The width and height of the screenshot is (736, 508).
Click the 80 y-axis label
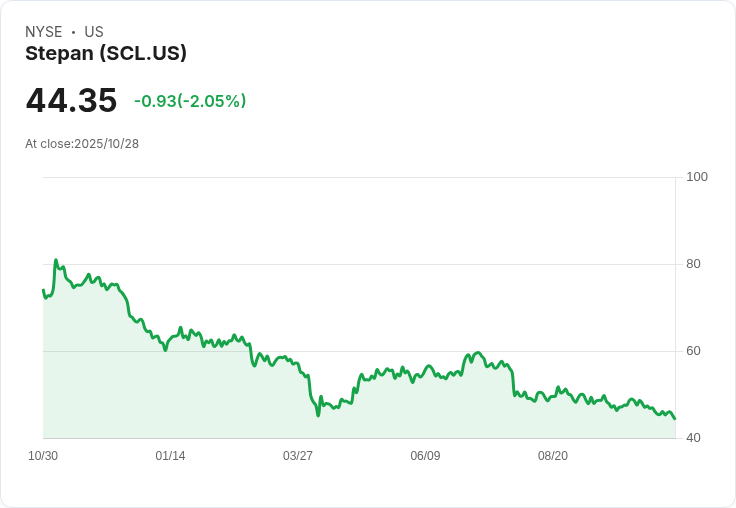(x=693, y=264)
